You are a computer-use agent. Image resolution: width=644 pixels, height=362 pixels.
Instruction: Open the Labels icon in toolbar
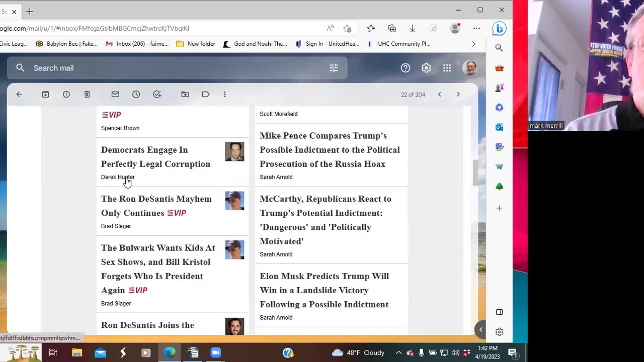[206, 94]
